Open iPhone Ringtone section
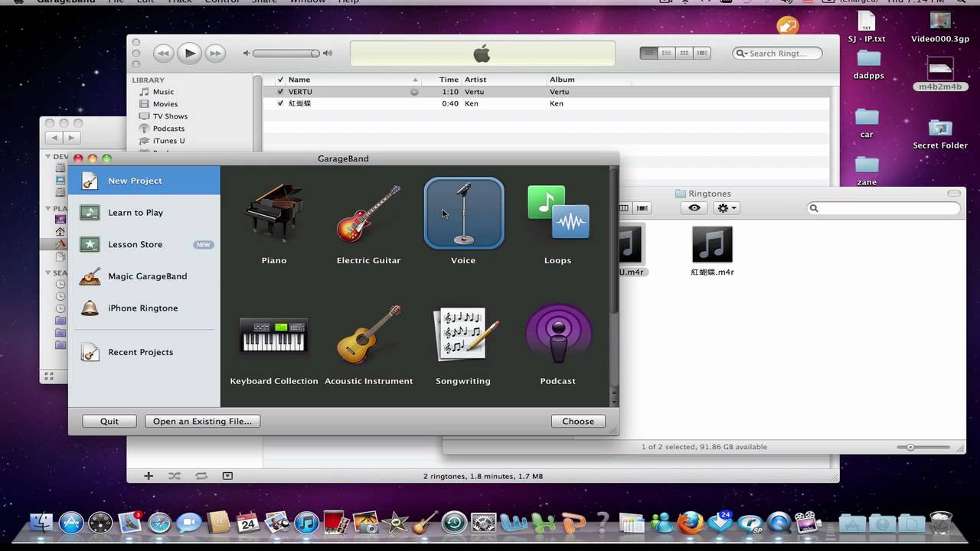Viewport: 980px width, 551px height. coord(144,308)
